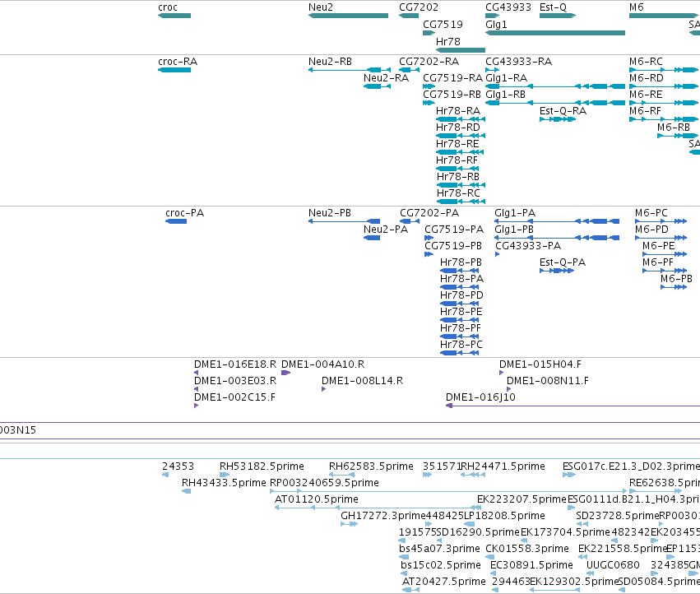Open the CG43933 gene label
The height and width of the screenshot is (594, 700).
(x=508, y=7)
